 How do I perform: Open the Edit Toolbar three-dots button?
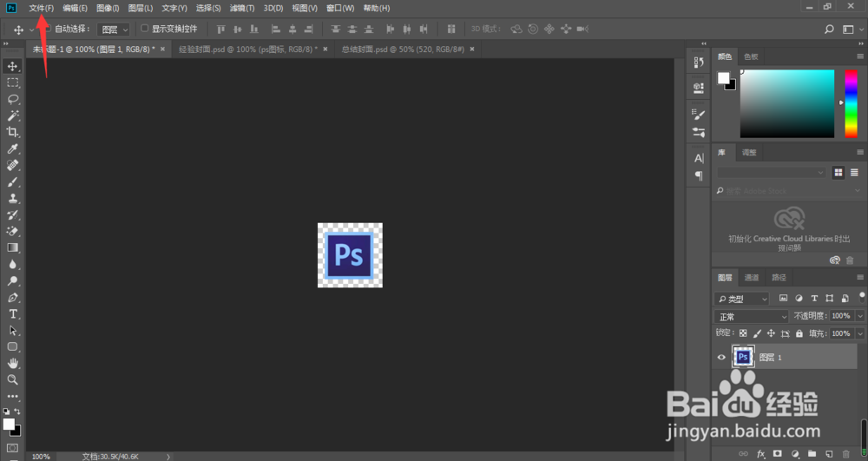point(12,396)
